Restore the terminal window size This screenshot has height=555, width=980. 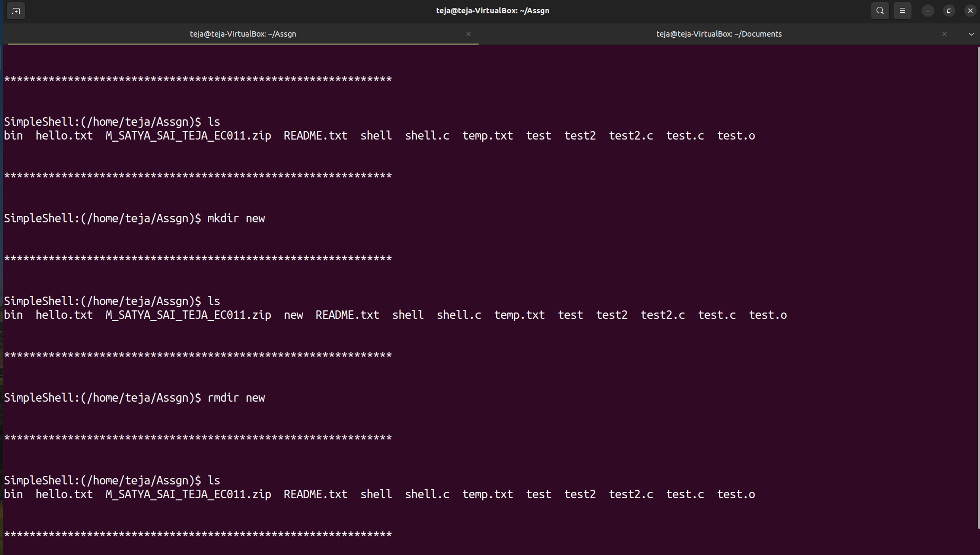point(949,11)
